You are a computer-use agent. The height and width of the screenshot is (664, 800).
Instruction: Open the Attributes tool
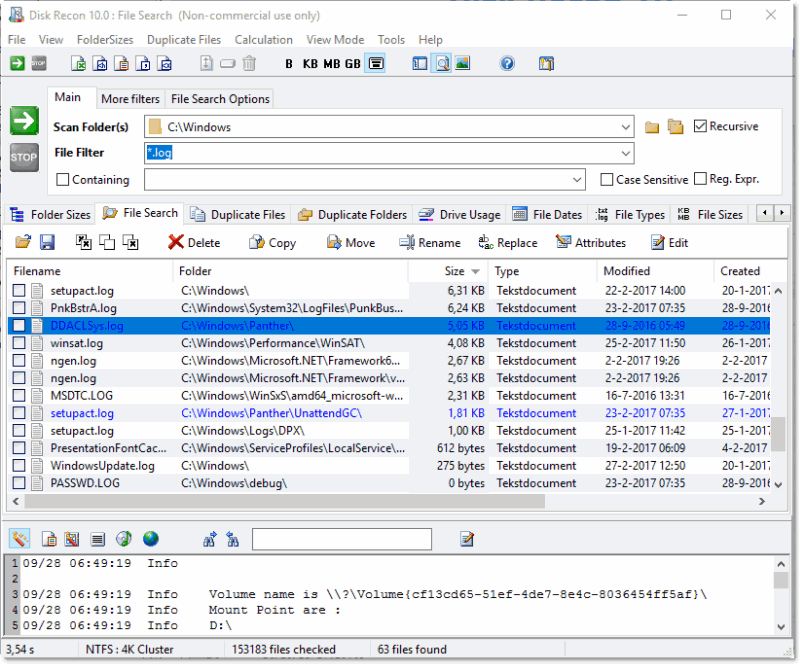pos(590,242)
